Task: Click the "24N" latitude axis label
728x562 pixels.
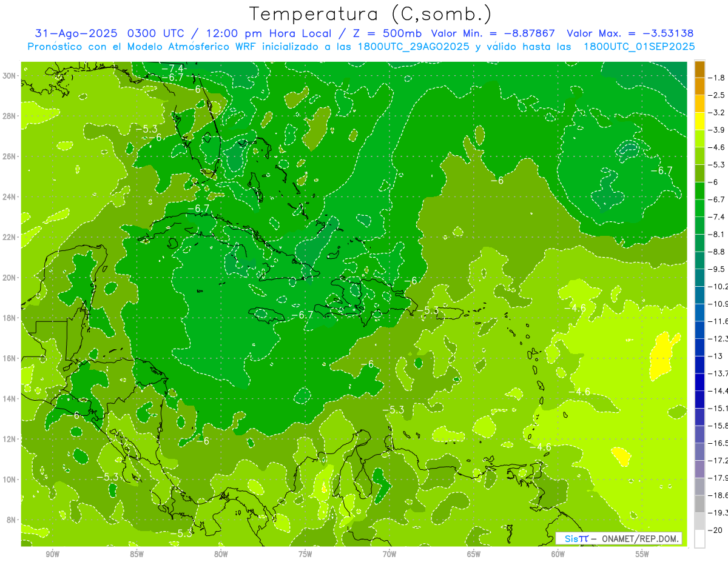Action: click(x=9, y=197)
